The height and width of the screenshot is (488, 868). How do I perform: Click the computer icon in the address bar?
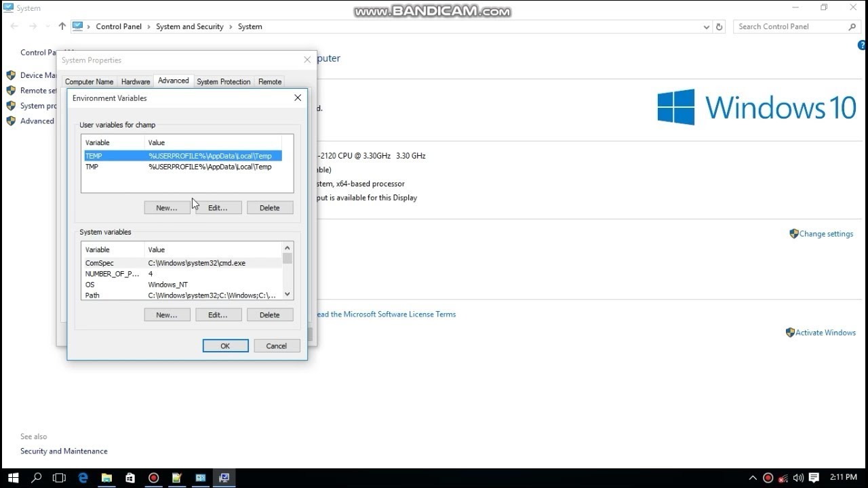[77, 26]
